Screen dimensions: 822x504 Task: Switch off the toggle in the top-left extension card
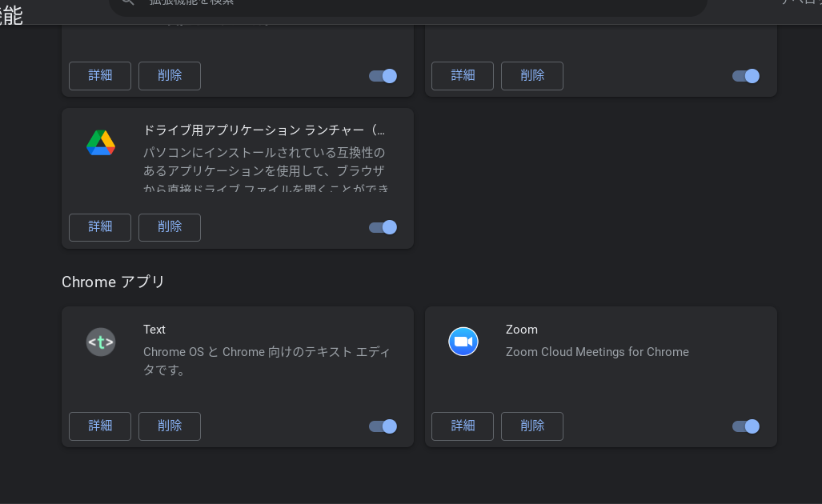point(383,76)
